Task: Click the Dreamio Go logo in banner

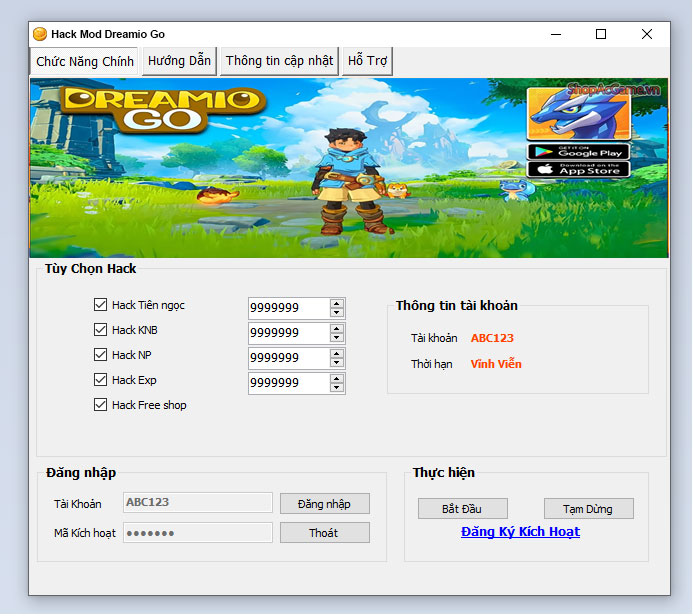Action: click(x=162, y=110)
